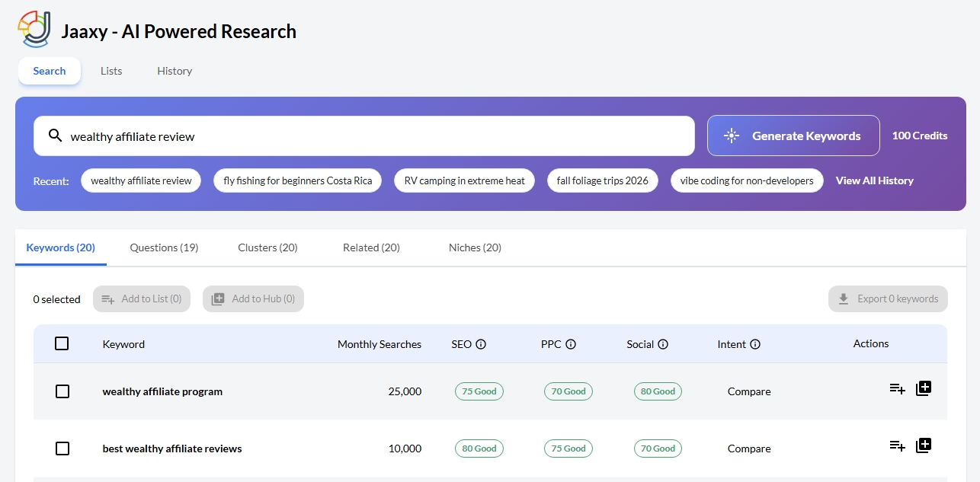Click Compare intent for wealthy affiliate program
Image resolution: width=980 pixels, height=482 pixels.
click(749, 391)
